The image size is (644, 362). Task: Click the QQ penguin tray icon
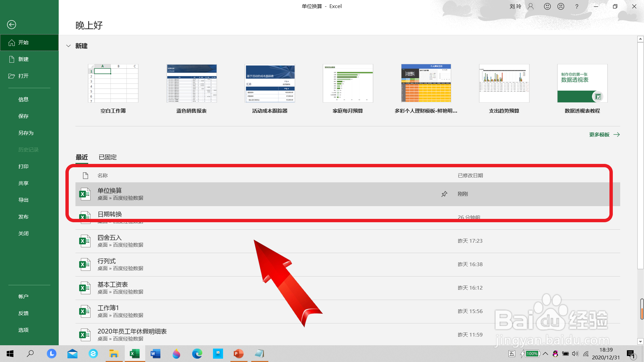click(555, 354)
